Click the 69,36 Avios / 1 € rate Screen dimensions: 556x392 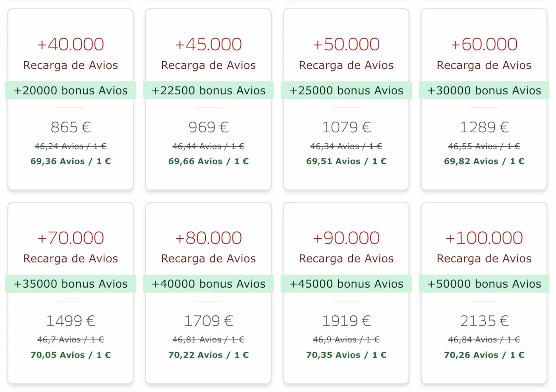click(x=70, y=161)
